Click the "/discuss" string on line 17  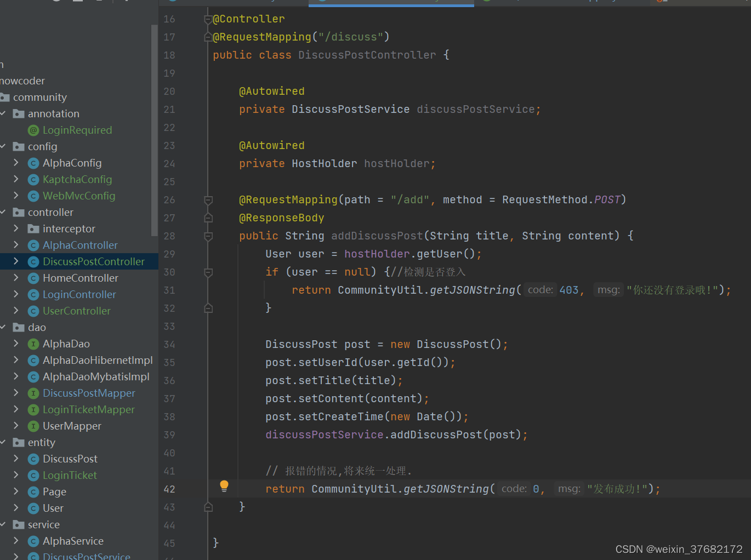[x=351, y=37]
